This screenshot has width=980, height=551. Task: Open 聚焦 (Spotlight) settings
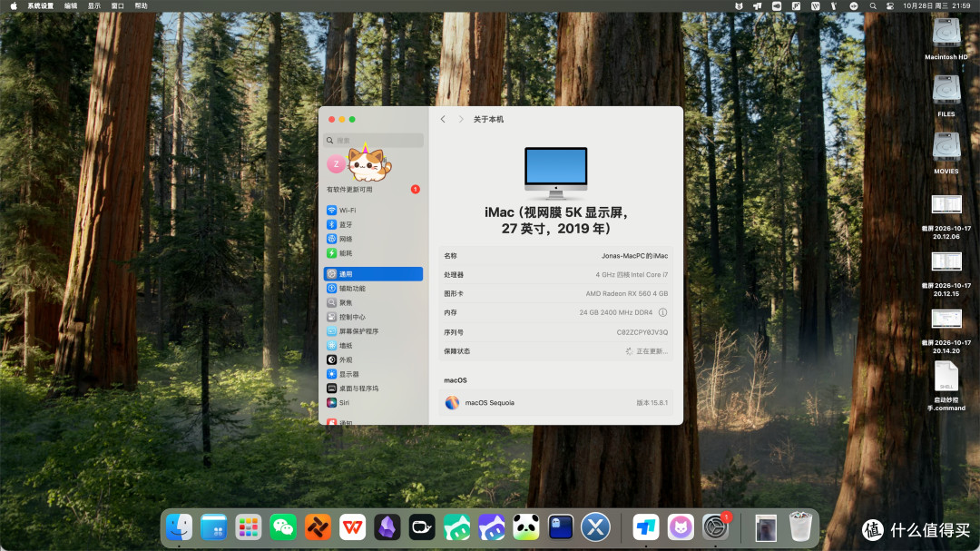click(373, 302)
